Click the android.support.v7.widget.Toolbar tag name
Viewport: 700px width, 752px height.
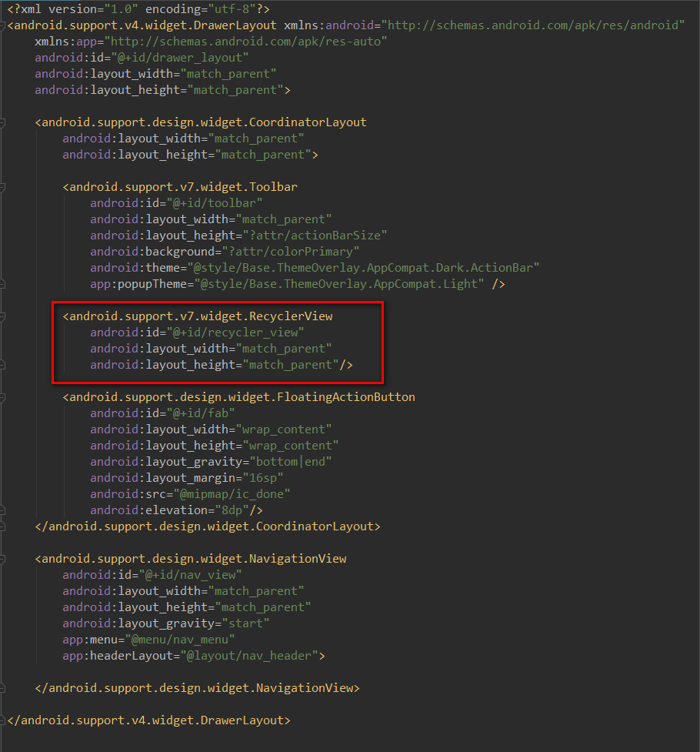184,187
